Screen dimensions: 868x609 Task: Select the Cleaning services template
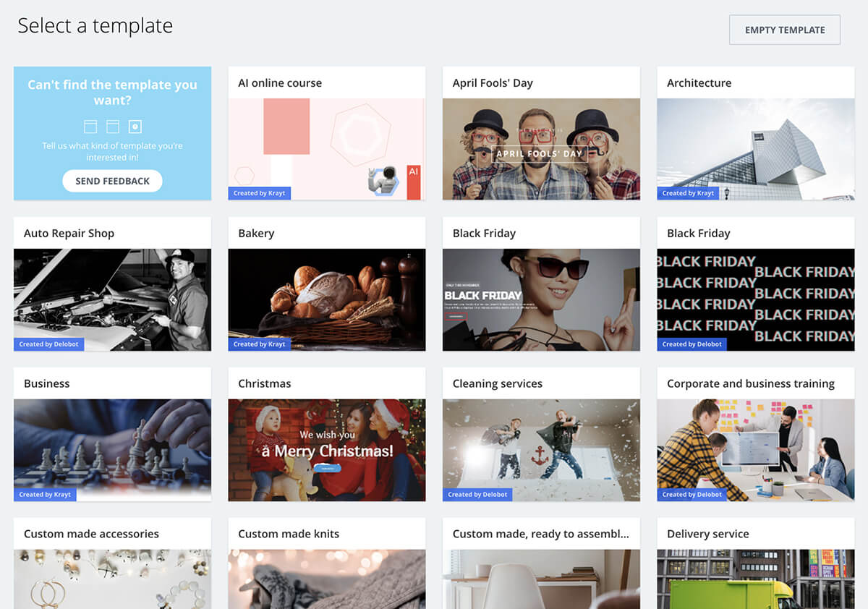[x=541, y=449]
